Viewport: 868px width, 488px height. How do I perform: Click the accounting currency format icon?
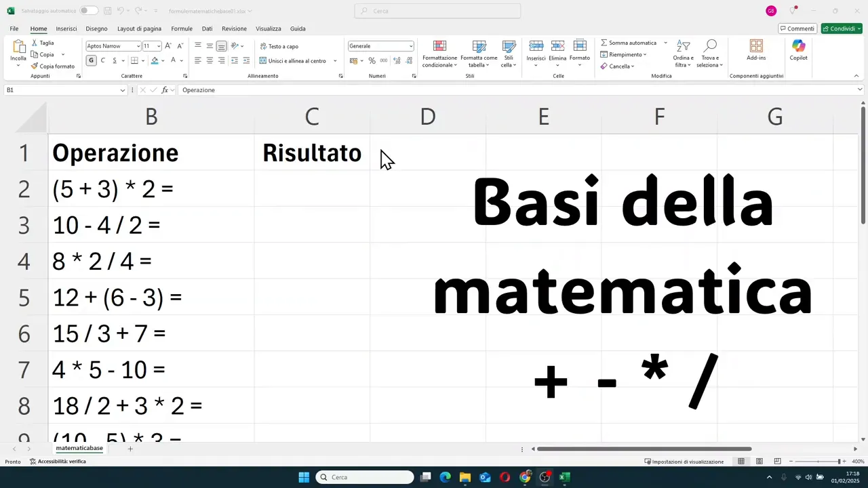tap(353, 60)
